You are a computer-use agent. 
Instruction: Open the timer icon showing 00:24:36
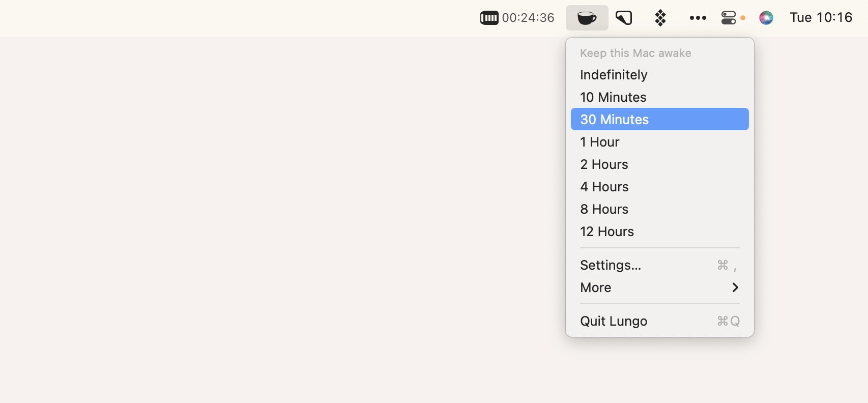click(x=517, y=18)
